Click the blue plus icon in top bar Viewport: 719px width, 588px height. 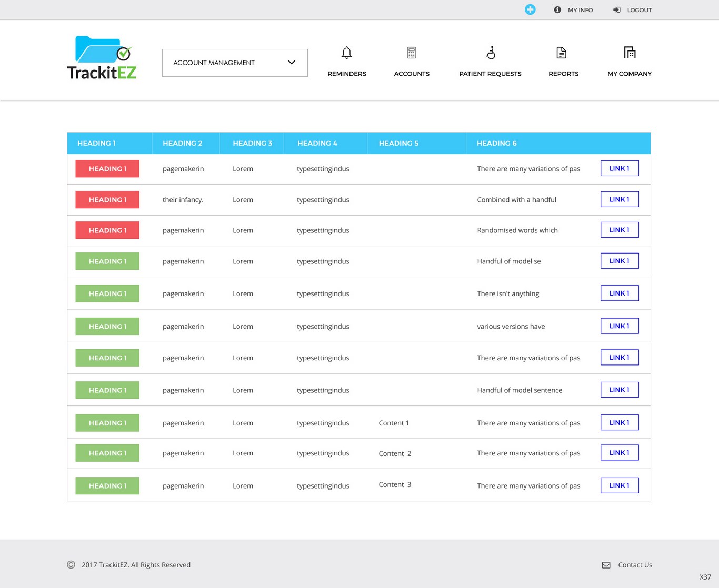pos(530,9)
